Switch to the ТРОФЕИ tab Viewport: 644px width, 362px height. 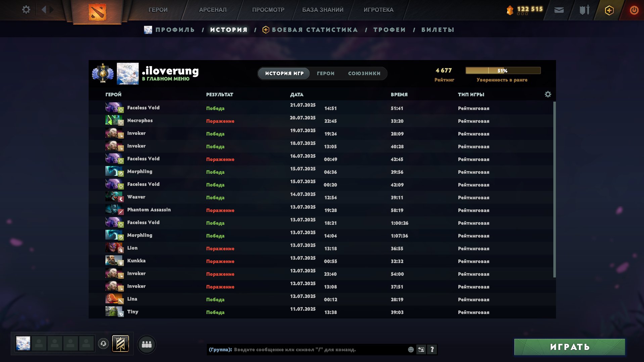[x=389, y=30]
